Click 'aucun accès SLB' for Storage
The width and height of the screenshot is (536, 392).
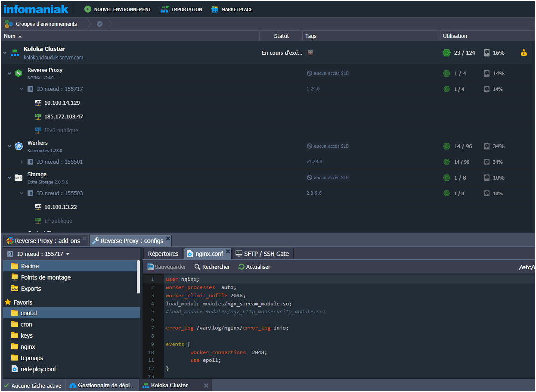[328, 178]
